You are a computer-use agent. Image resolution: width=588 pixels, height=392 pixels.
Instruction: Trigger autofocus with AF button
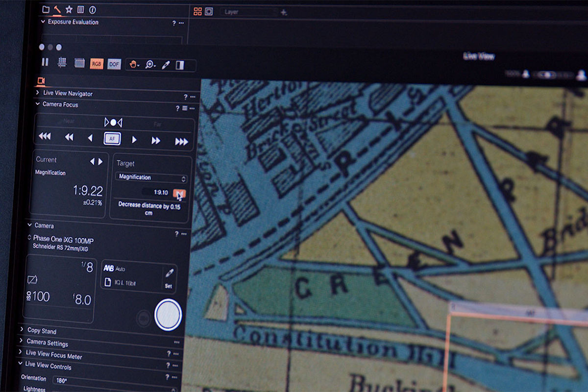click(x=112, y=139)
